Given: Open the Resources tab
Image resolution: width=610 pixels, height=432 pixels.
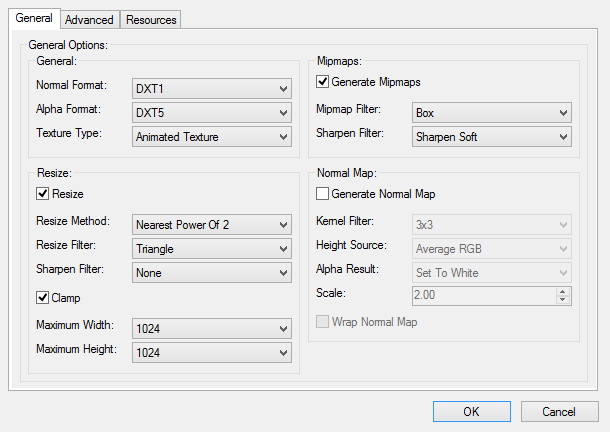Looking at the screenshot, I should coord(151,19).
